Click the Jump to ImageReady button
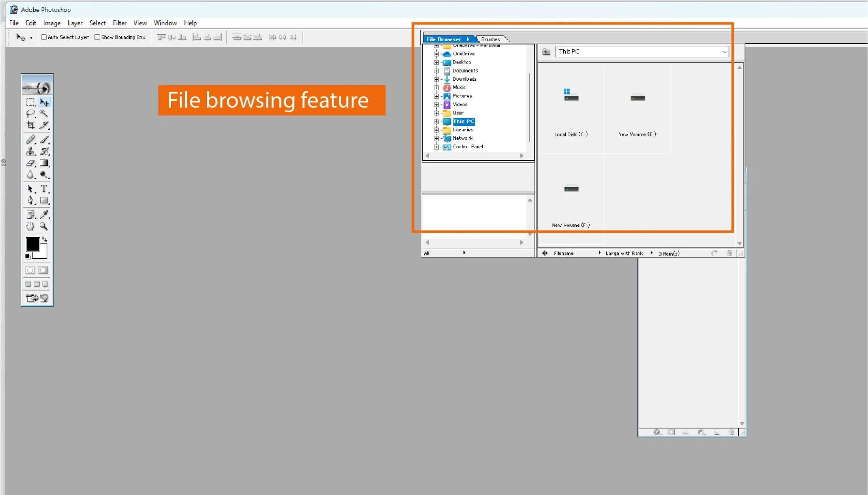 37,298
